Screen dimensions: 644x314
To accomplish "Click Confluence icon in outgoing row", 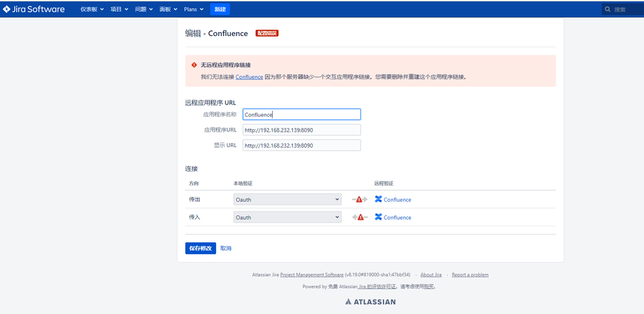I will coord(378,199).
